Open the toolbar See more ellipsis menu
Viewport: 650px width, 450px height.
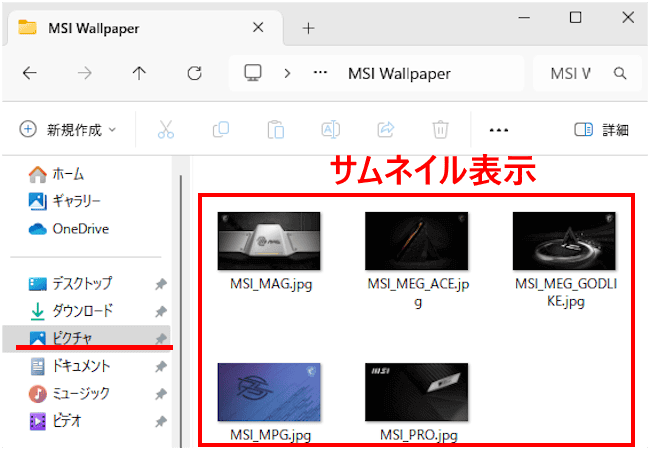[x=499, y=130]
